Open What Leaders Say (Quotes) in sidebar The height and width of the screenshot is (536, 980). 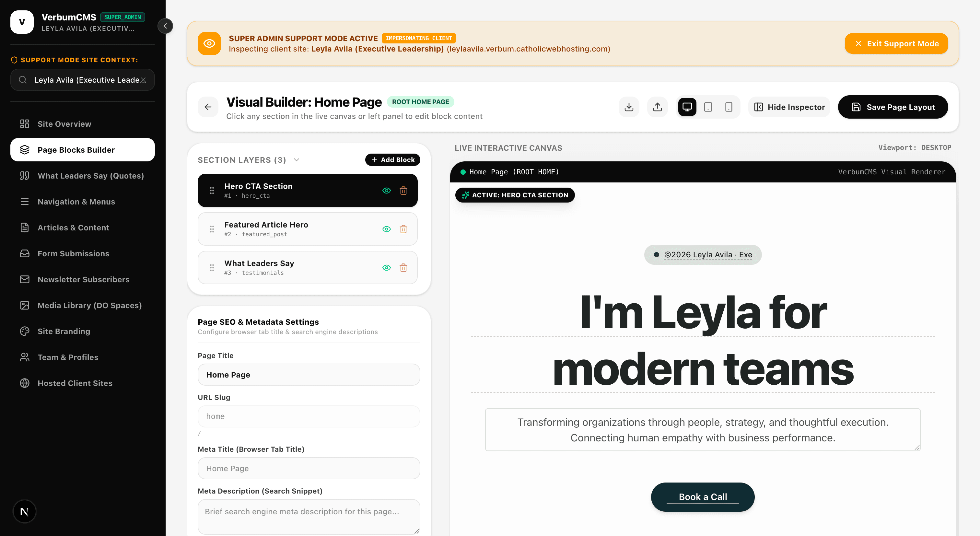click(x=83, y=176)
